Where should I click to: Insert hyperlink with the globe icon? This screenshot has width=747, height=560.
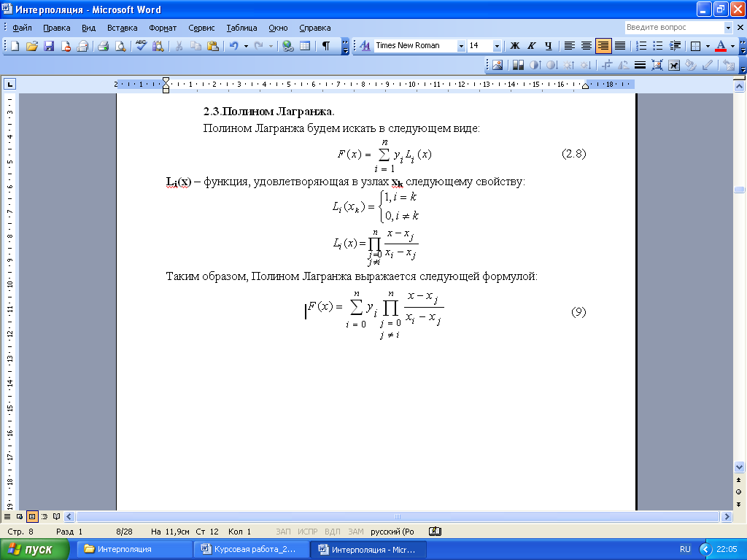287,46
